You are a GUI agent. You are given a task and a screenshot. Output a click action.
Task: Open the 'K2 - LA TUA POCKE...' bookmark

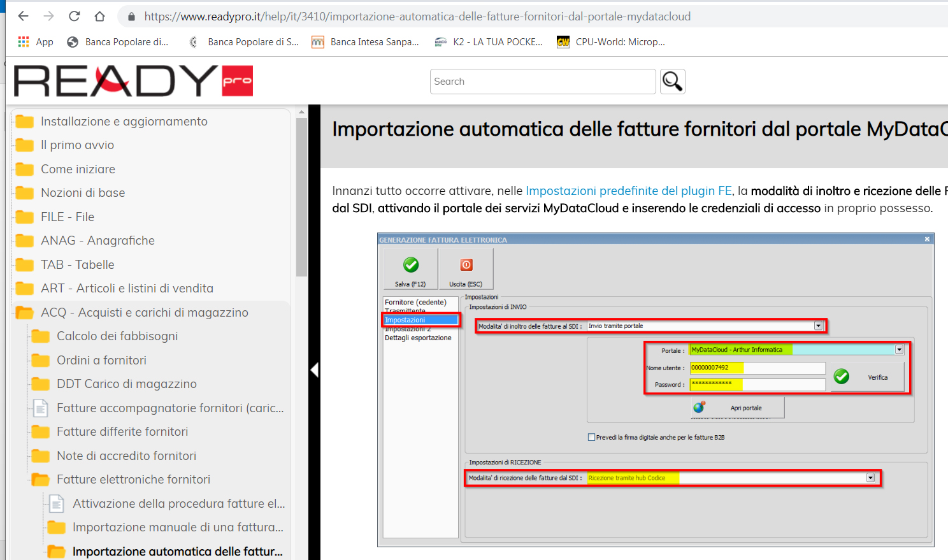[489, 42]
